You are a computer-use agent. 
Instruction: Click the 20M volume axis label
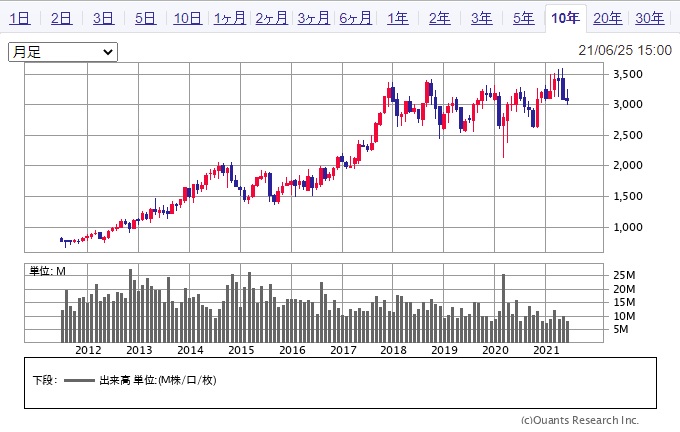[x=624, y=289]
